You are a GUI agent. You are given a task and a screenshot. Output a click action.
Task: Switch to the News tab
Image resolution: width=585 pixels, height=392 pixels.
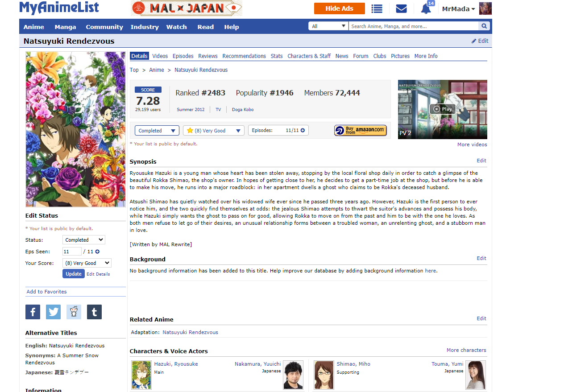342,56
